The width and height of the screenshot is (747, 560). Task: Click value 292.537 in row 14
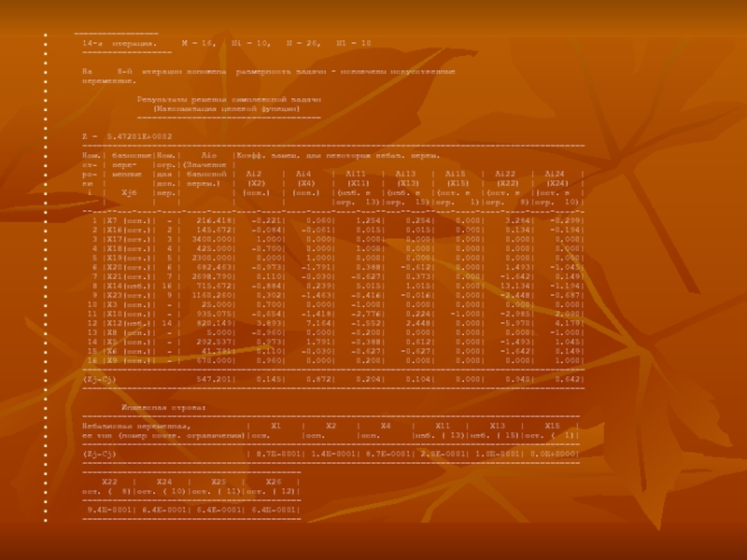214,342
